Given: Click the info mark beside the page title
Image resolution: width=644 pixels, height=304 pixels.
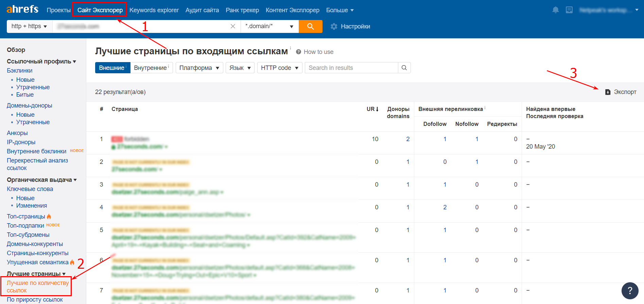Looking at the screenshot, I should tap(291, 48).
